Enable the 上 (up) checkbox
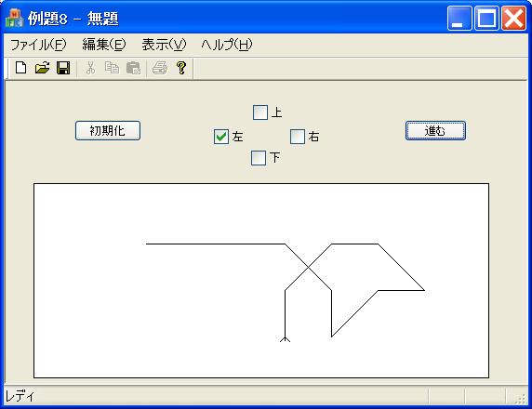Viewport: 532px width, 409px height. (x=260, y=112)
